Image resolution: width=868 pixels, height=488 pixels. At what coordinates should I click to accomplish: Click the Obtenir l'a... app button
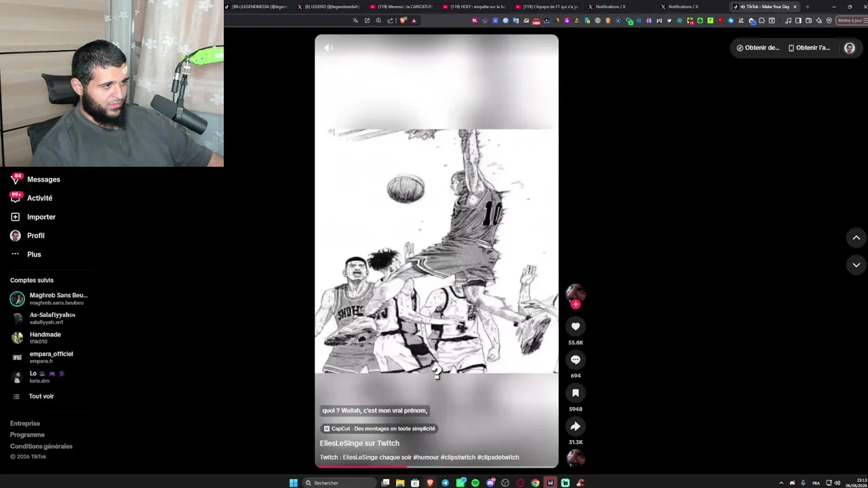809,48
